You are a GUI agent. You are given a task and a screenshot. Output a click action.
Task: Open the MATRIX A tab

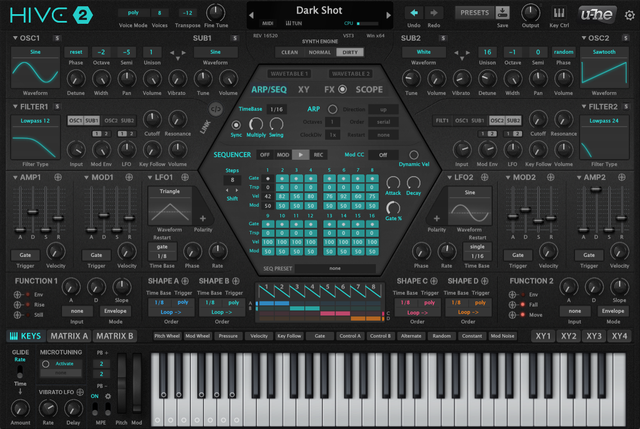[69, 336]
